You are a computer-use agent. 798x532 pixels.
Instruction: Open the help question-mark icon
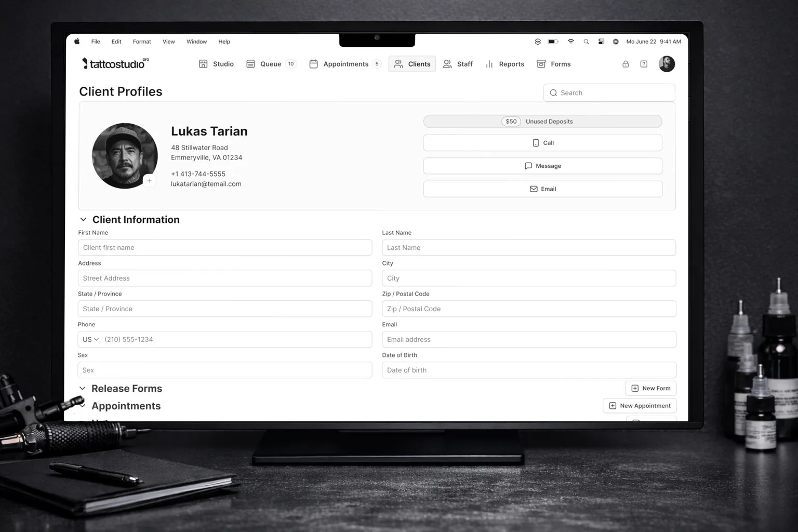pos(644,64)
